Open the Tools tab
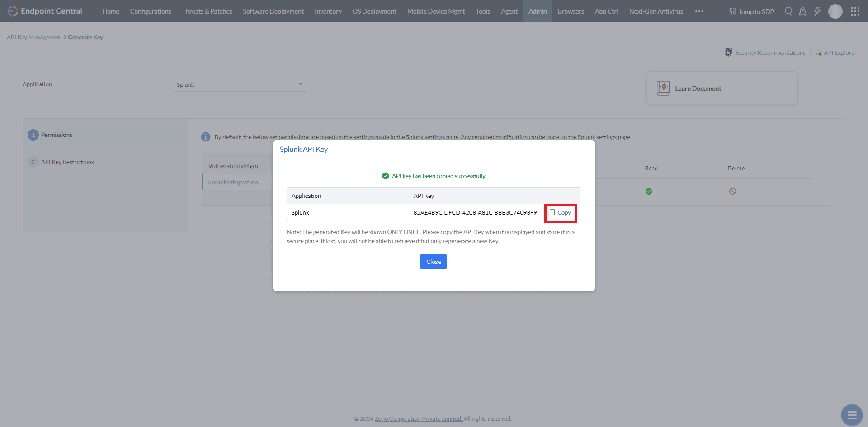 pyautogui.click(x=483, y=11)
